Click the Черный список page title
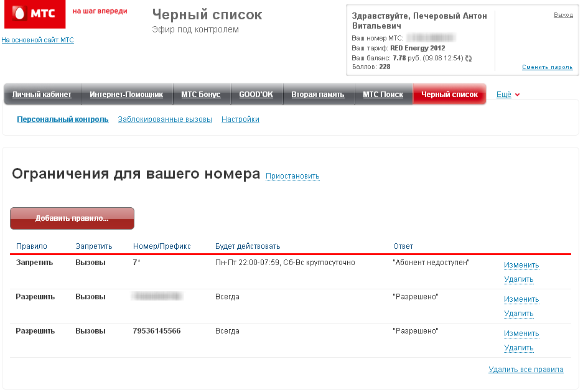Viewport: 583px width, 392px height. pos(207,15)
